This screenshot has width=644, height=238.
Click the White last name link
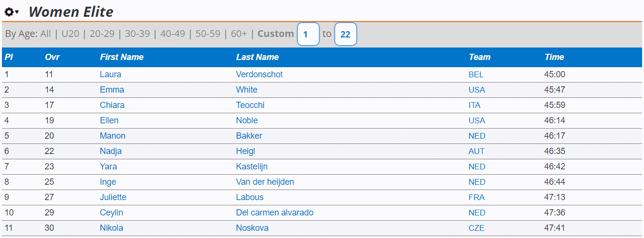coord(246,90)
